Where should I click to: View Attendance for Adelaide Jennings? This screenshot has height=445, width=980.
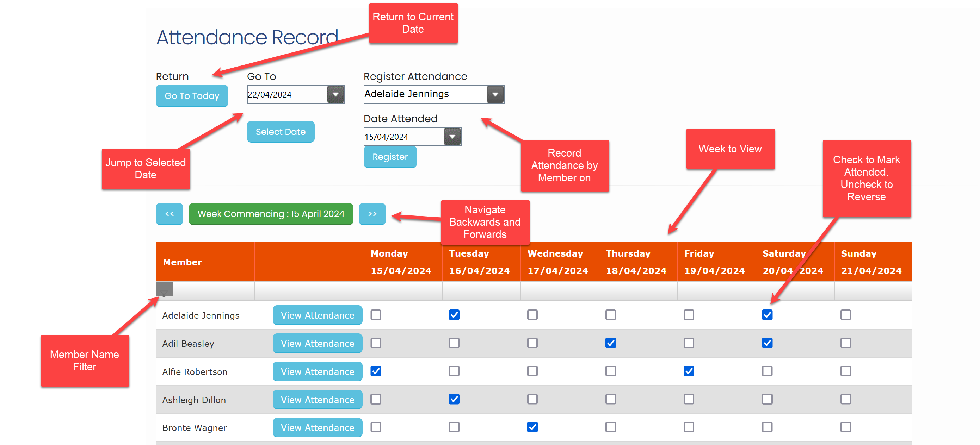[317, 315]
